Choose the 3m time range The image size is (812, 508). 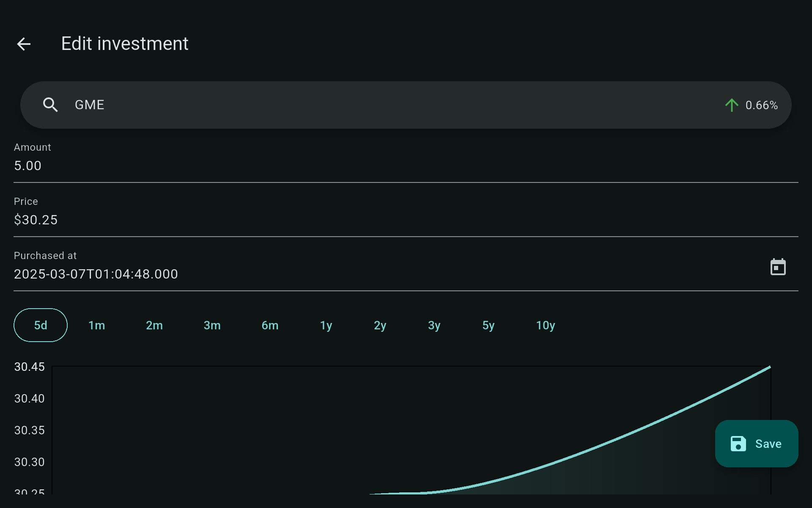[x=212, y=325]
